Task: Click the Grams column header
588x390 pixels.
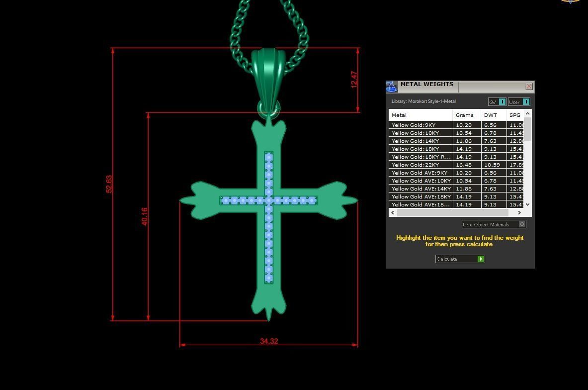Action: (467, 115)
